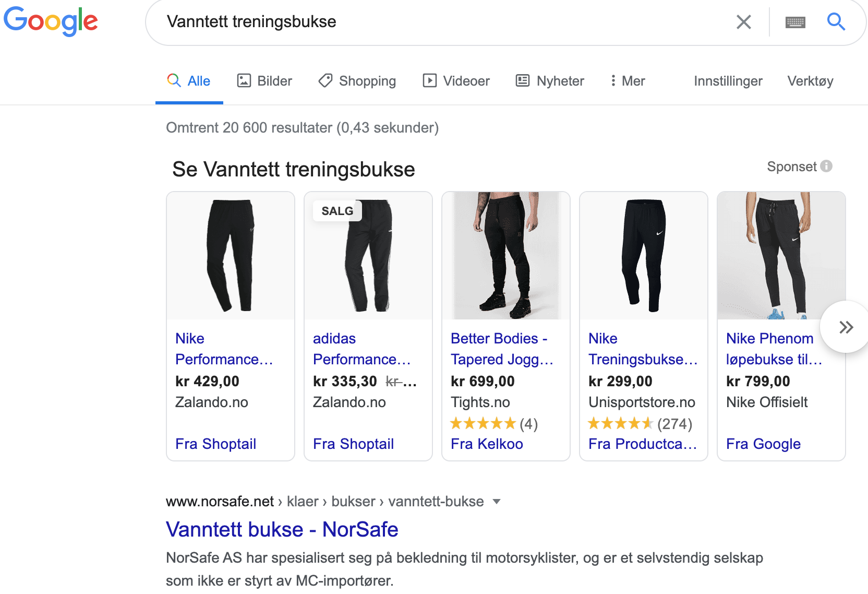
Task: Click the Better Bodies Tapered Jogg product link
Action: coord(502,349)
